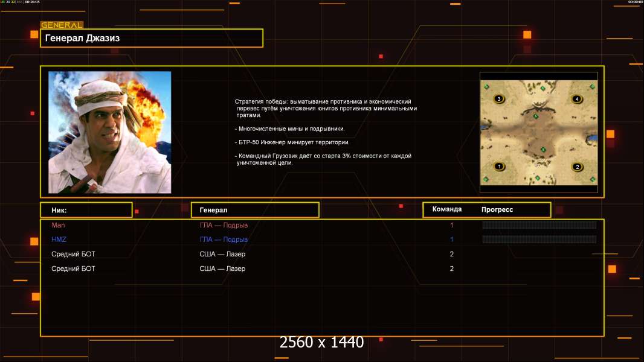Click the 'Команда' column header
The width and height of the screenshot is (644, 362).
point(447,209)
